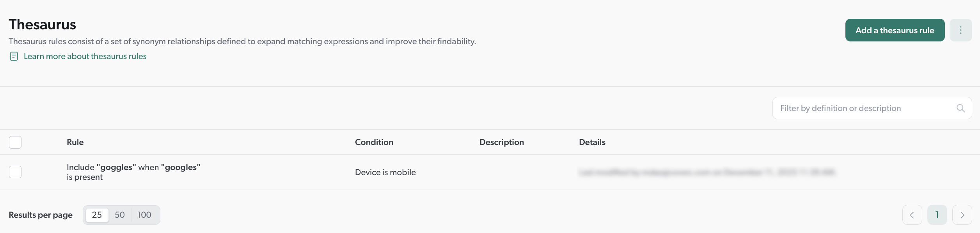Click the next page chevron
The image size is (980, 233).
(962, 215)
